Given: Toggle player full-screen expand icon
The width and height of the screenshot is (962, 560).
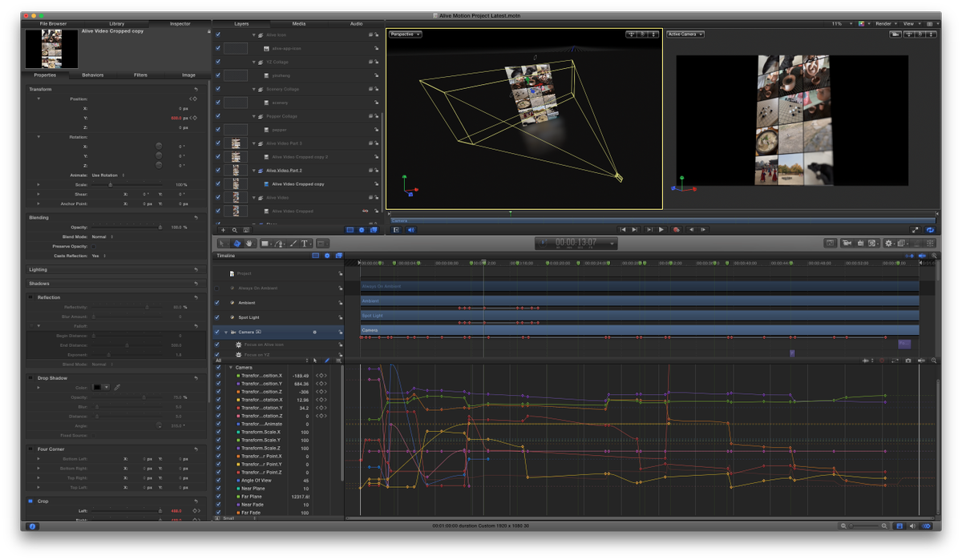Looking at the screenshot, I should pyautogui.click(x=916, y=230).
